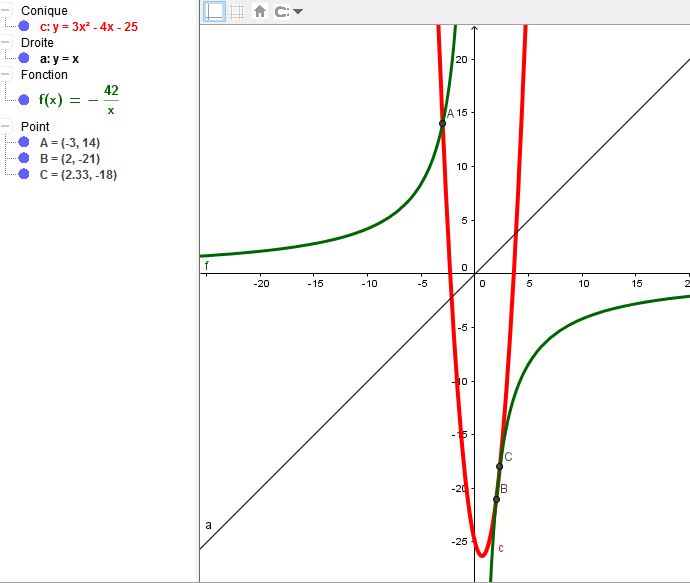This screenshot has width=690, height=583.
Task: Toggle visibility of function f(x)
Action: [24, 100]
